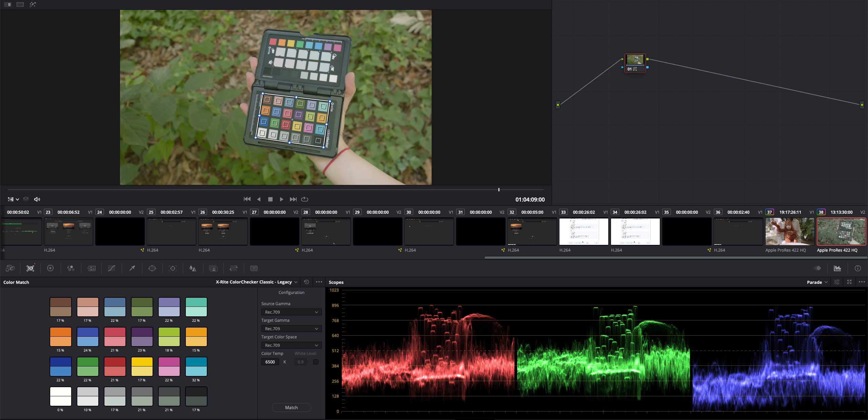
Task: Open Color Match panel options menu
Action: pos(319,282)
